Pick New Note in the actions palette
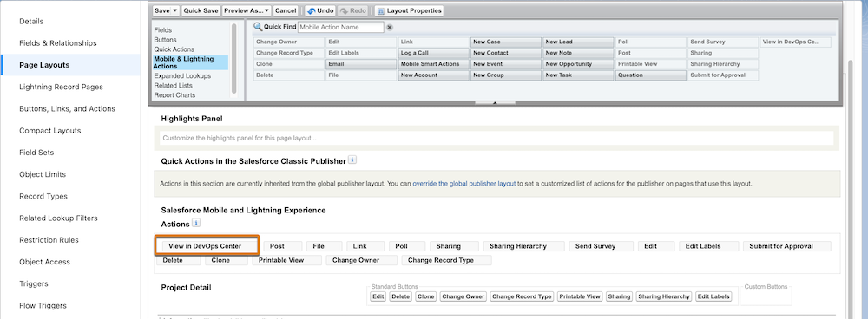Screen dimensions: 868x319 click(x=578, y=53)
